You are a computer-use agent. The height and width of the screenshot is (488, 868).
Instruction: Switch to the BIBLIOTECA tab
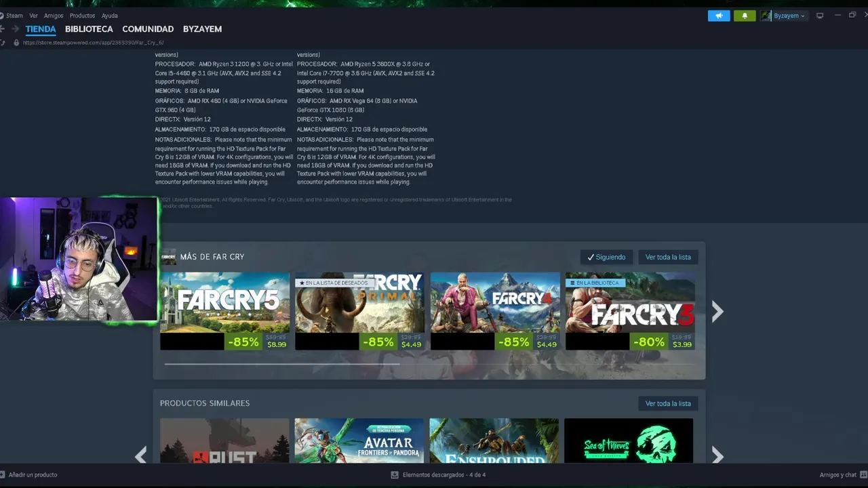click(x=89, y=29)
